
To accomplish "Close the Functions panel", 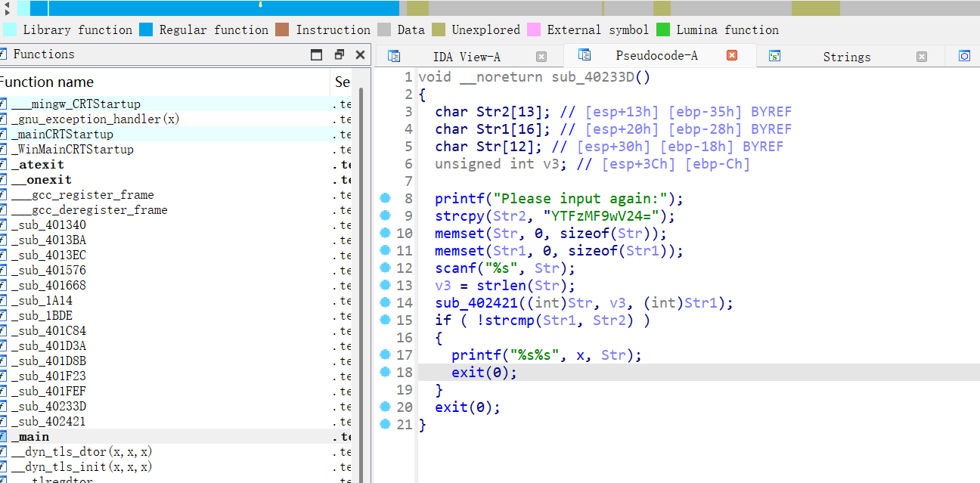I will tap(360, 54).
